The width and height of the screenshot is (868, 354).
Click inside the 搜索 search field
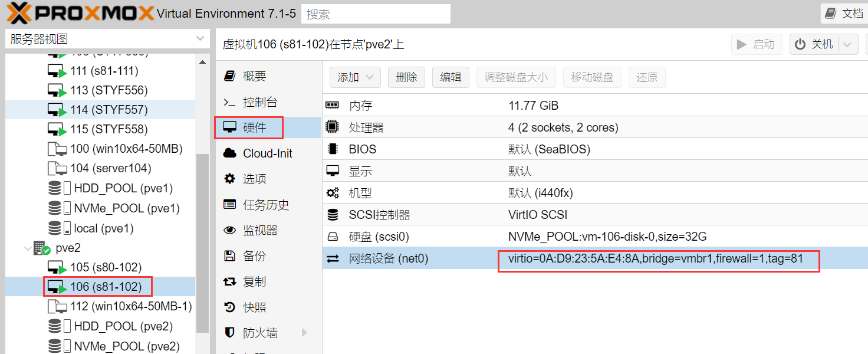(376, 13)
